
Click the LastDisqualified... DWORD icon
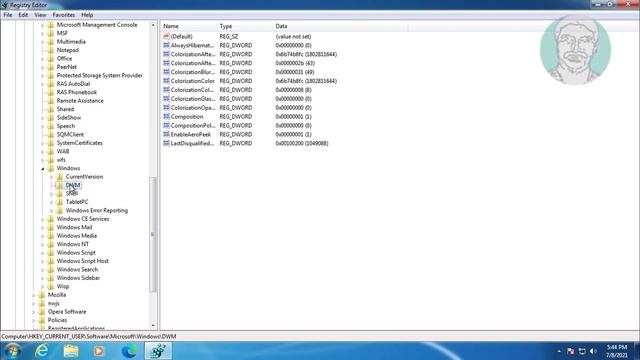[166, 143]
